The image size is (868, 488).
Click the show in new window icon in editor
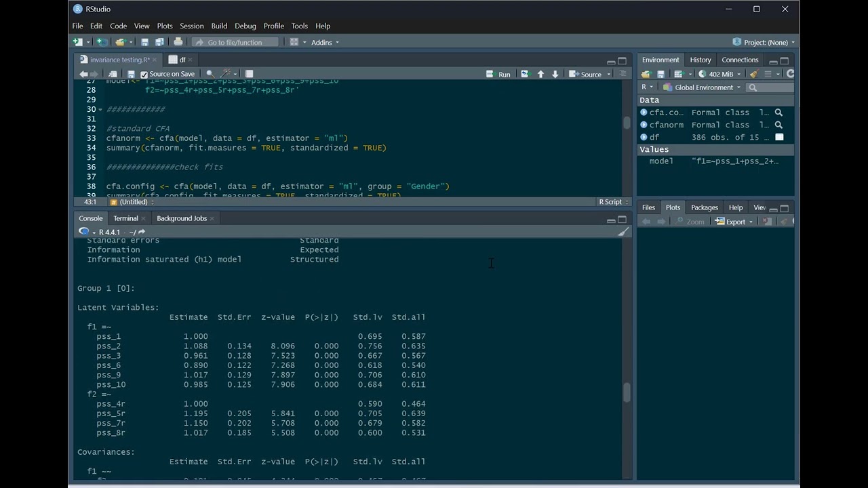[x=113, y=74]
